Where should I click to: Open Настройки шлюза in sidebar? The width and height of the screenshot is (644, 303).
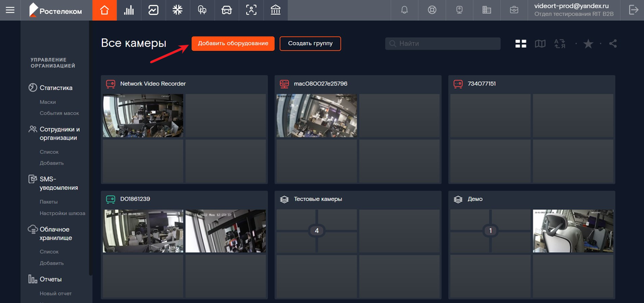[62, 213]
